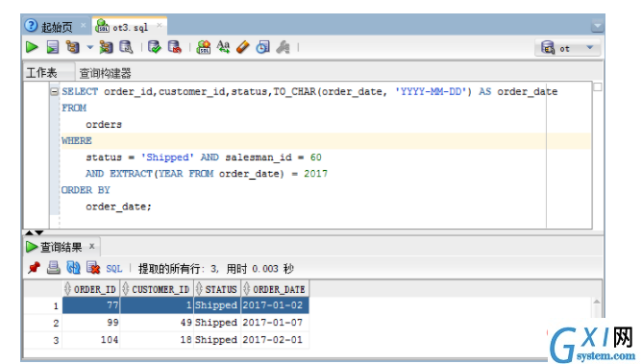Open the Explain Plan dropdown arrow

89,47
